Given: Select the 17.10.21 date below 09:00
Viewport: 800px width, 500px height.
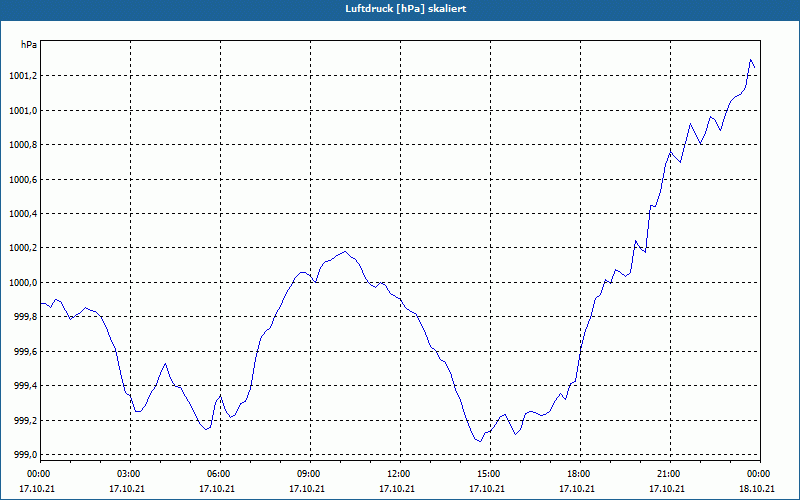Looking at the screenshot, I should pos(307,488).
